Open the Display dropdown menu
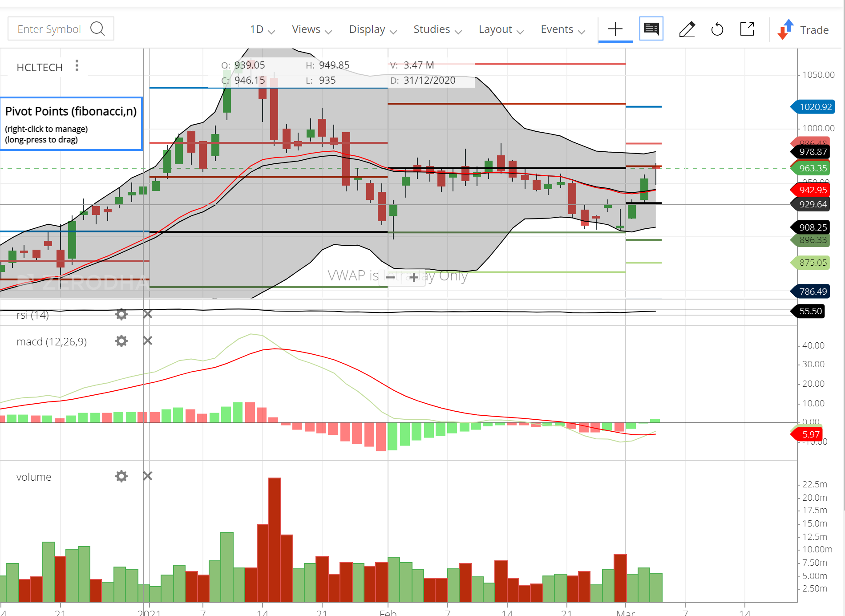 [x=373, y=29]
